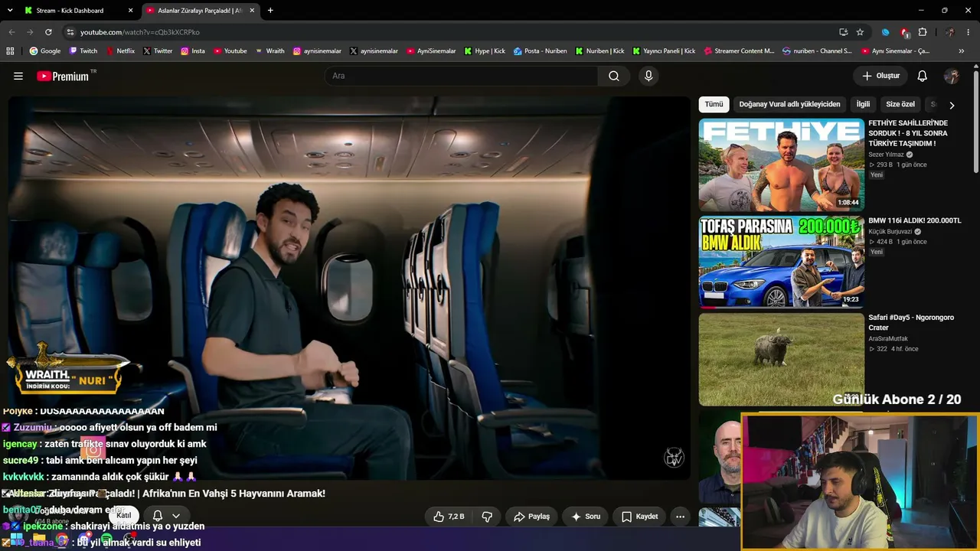Bookmark this page with star icon

click(x=860, y=32)
